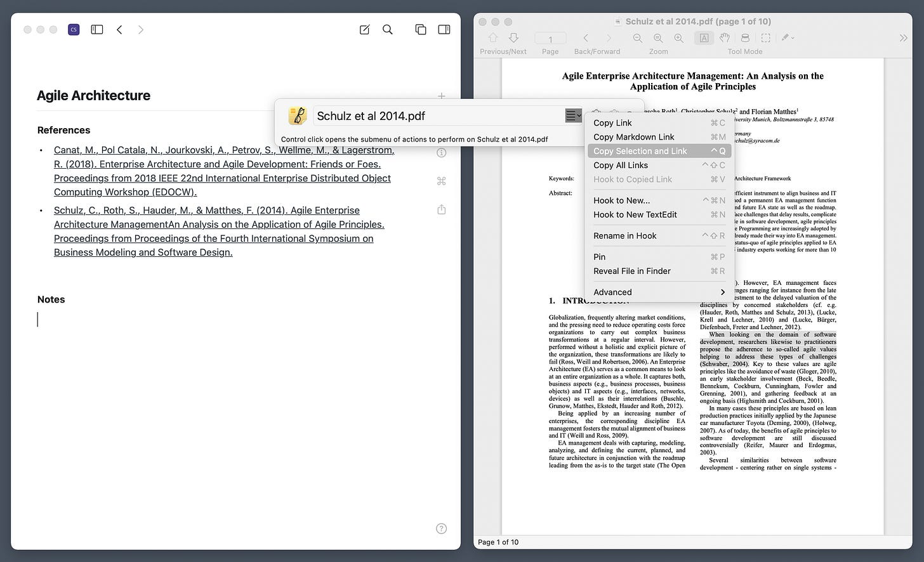Viewport: 924px width, 562px height.
Task: Open the Schulz et al. 2014 reference link
Action: coord(219,232)
